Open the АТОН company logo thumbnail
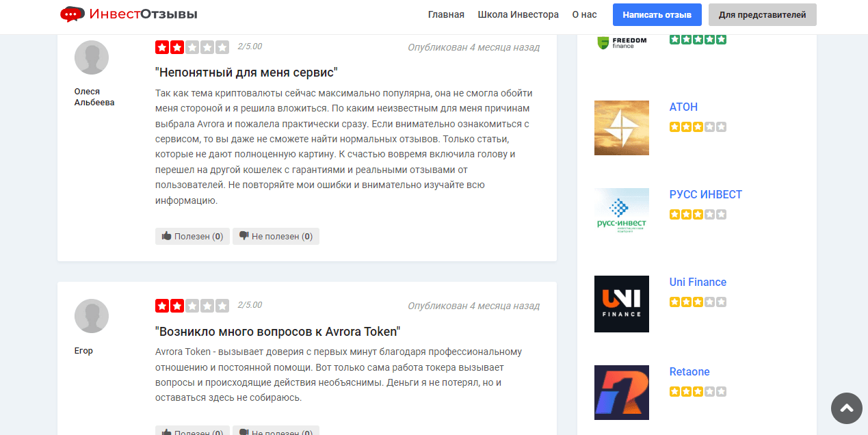 [621, 128]
